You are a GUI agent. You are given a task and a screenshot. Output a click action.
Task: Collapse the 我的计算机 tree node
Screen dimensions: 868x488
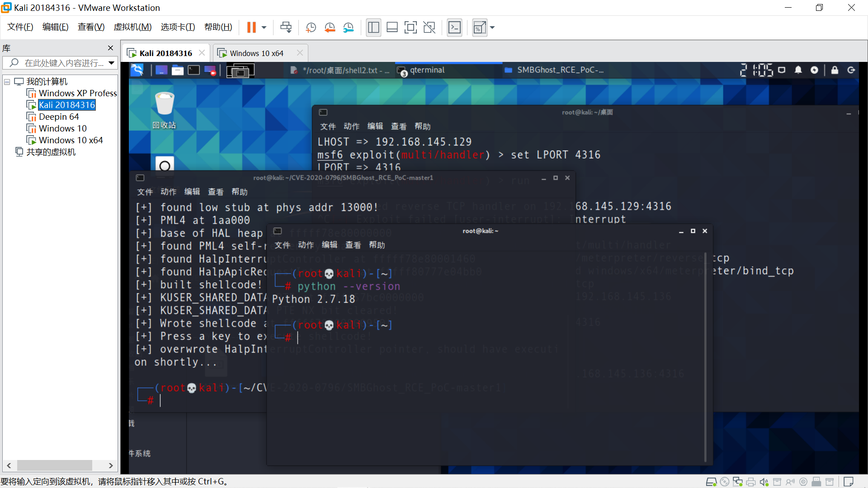tap(7, 82)
